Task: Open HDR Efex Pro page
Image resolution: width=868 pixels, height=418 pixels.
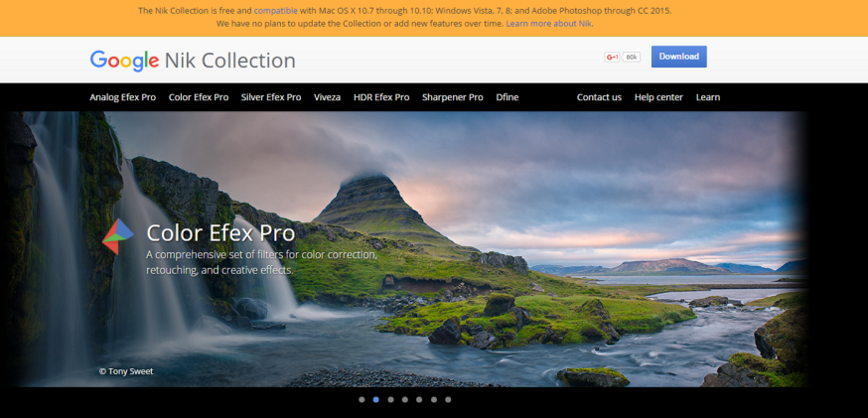Action: pyautogui.click(x=381, y=97)
